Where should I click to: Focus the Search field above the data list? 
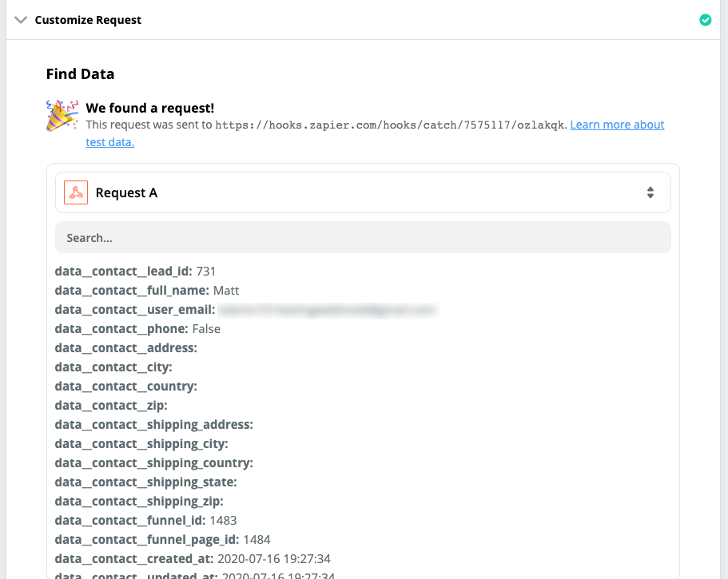[363, 238]
